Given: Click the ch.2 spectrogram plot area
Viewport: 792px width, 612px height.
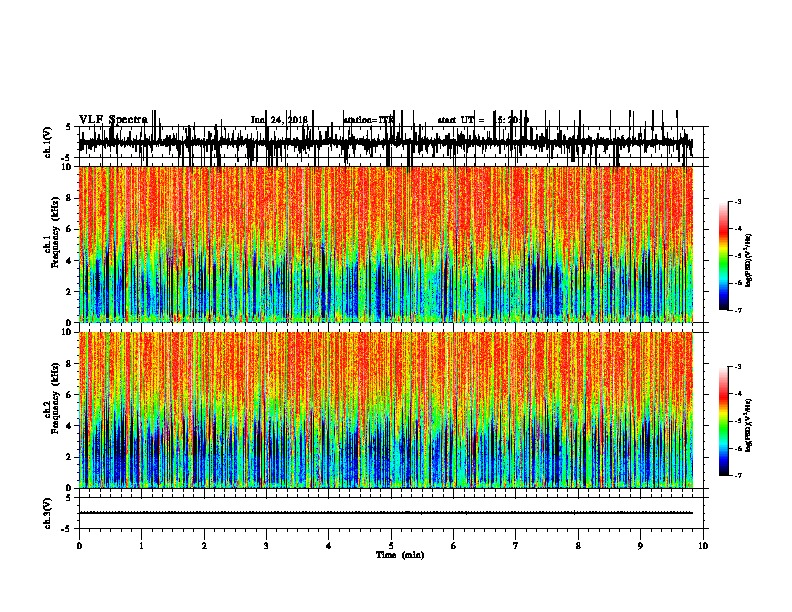Looking at the screenshot, I should [386, 410].
